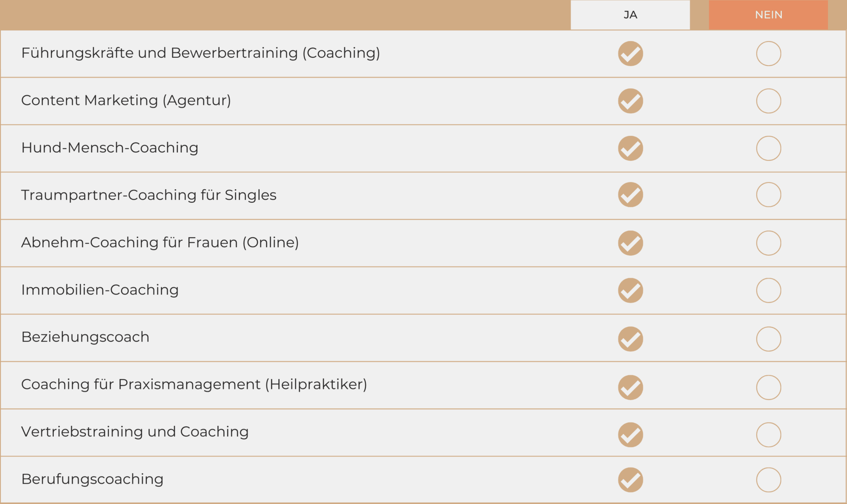Mark NEIN for Berufungscoaching
Screen dimensions: 847x504
768,480
